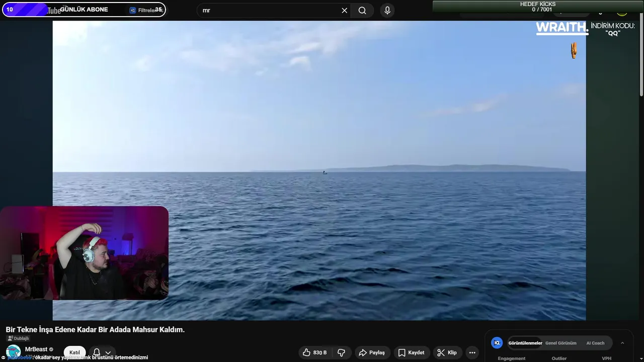Viewport: 644px width, 362px height.
Task: Start voice search with microphone icon
Action: 387,11
